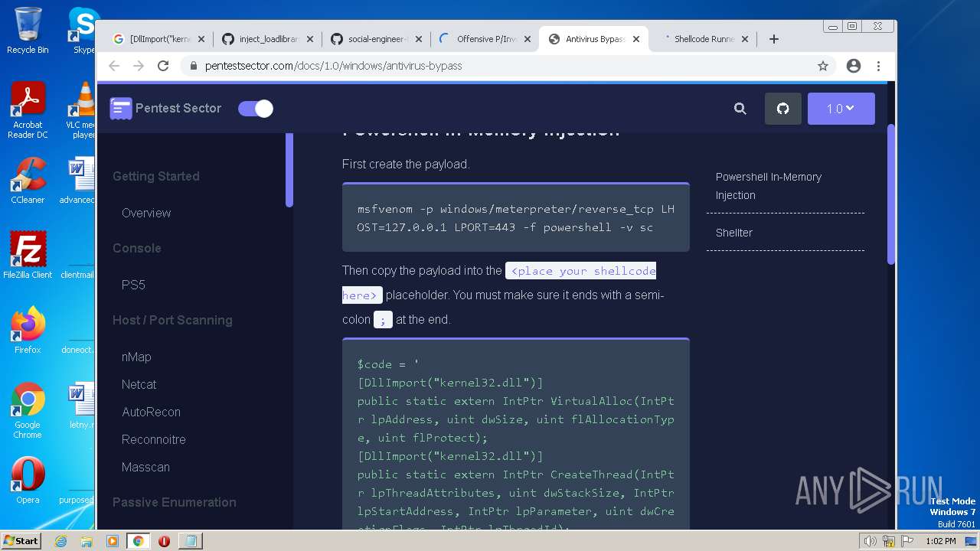The width and height of the screenshot is (980, 551).
Task: Open the AutoRecon sidebar link
Action: coord(151,412)
